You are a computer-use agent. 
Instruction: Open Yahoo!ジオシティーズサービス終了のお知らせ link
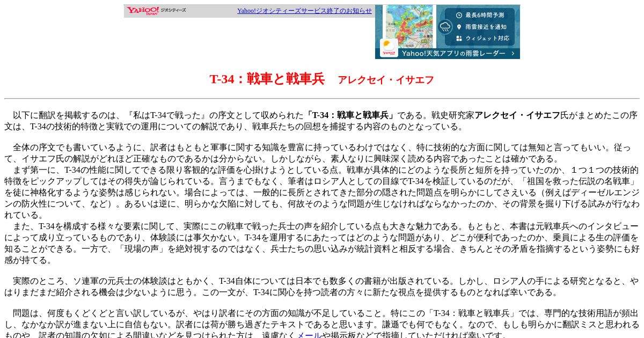304,11
